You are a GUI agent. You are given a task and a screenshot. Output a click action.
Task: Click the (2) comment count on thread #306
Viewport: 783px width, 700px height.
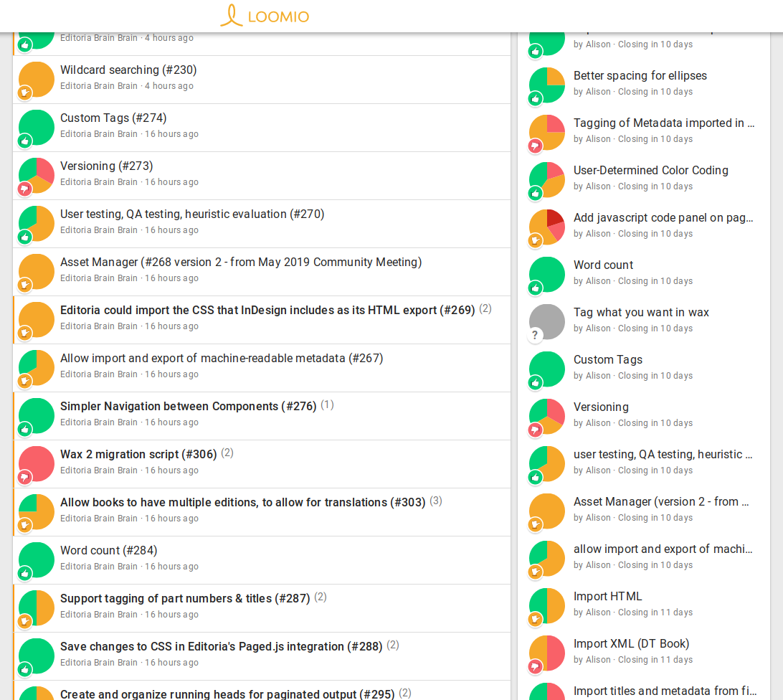pos(227,453)
